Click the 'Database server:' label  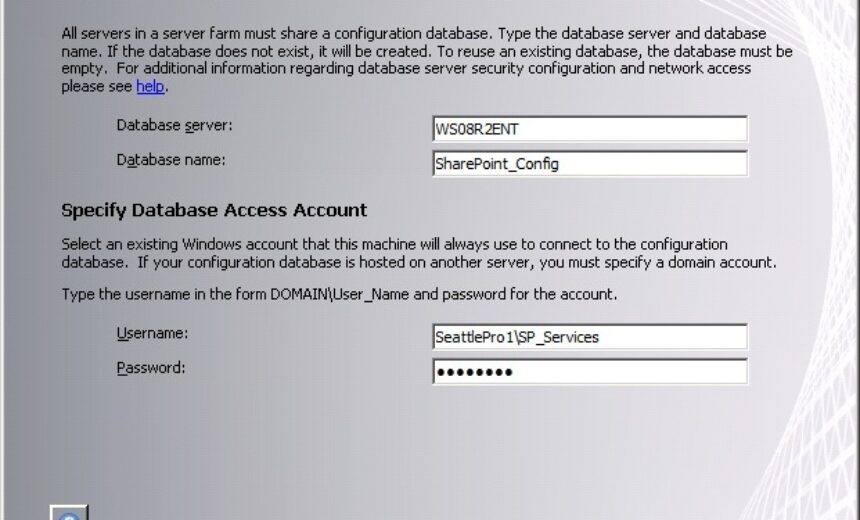(x=174, y=126)
